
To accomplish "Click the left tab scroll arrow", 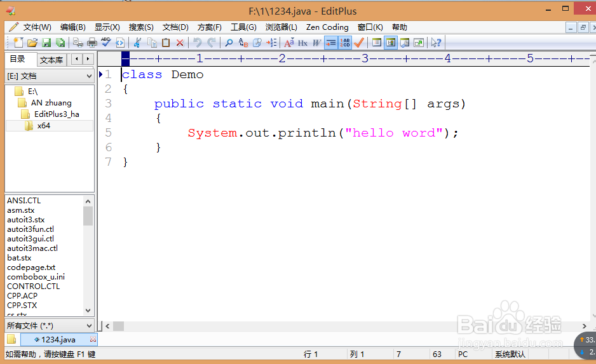I will click(77, 59).
